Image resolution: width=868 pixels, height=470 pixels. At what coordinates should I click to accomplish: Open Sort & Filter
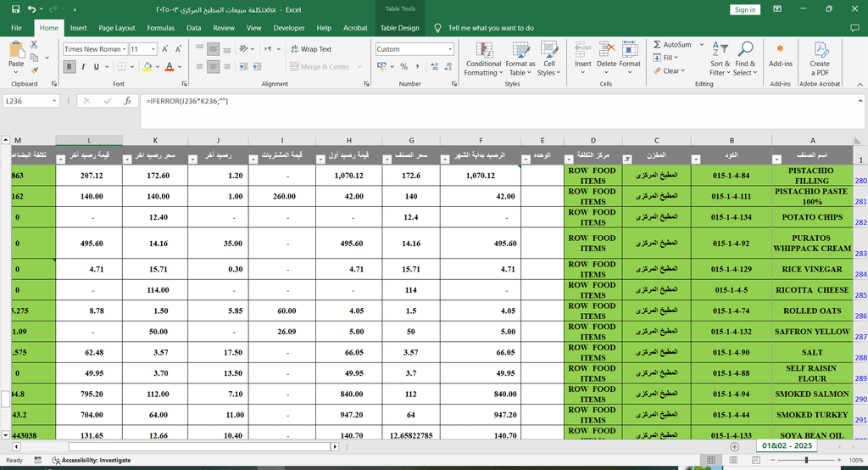(720, 59)
